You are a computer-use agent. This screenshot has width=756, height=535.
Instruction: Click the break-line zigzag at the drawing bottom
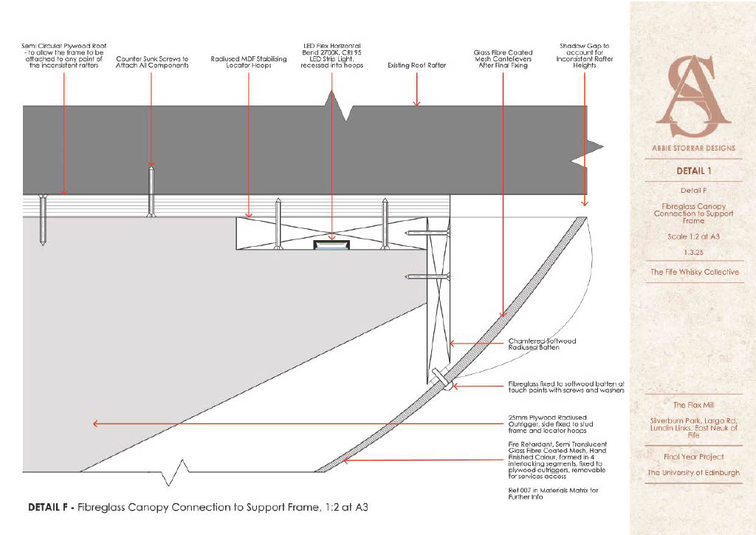coord(175,473)
